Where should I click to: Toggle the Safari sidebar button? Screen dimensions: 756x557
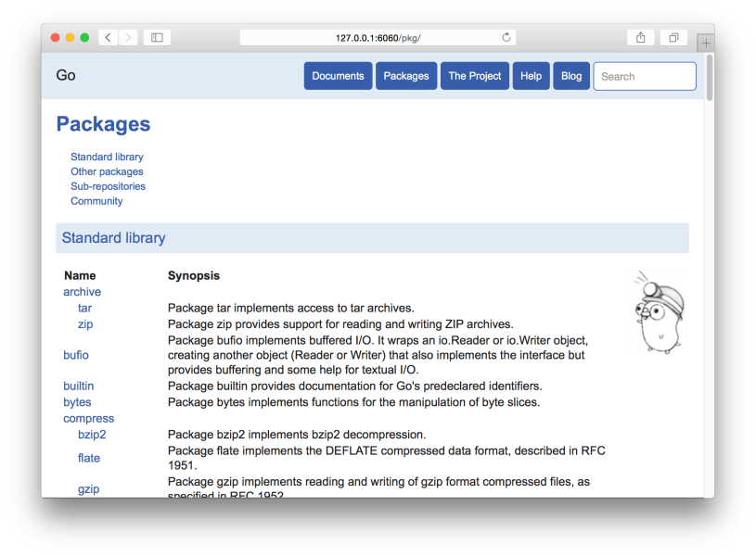[x=157, y=38]
